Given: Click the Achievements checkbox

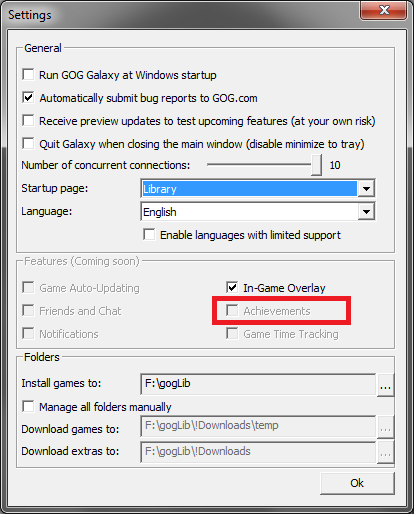Looking at the screenshot, I should [x=232, y=310].
